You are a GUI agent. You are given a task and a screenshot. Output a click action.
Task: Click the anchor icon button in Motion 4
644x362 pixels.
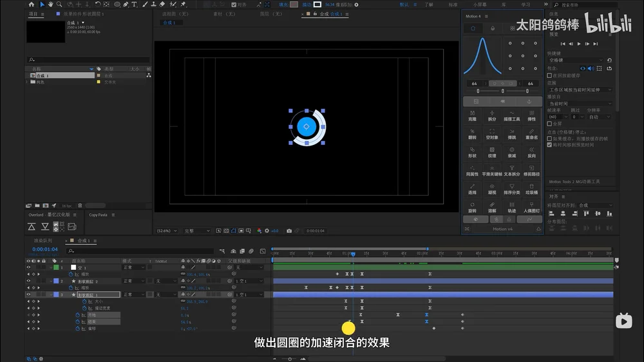pyautogui.click(x=529, y=101)
